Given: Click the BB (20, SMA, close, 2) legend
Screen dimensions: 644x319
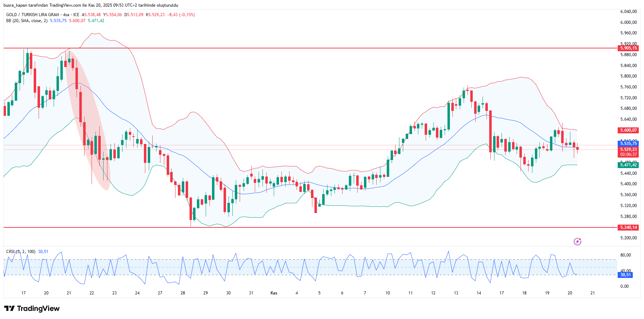Looking at the screenshot, I should [27, 21].
